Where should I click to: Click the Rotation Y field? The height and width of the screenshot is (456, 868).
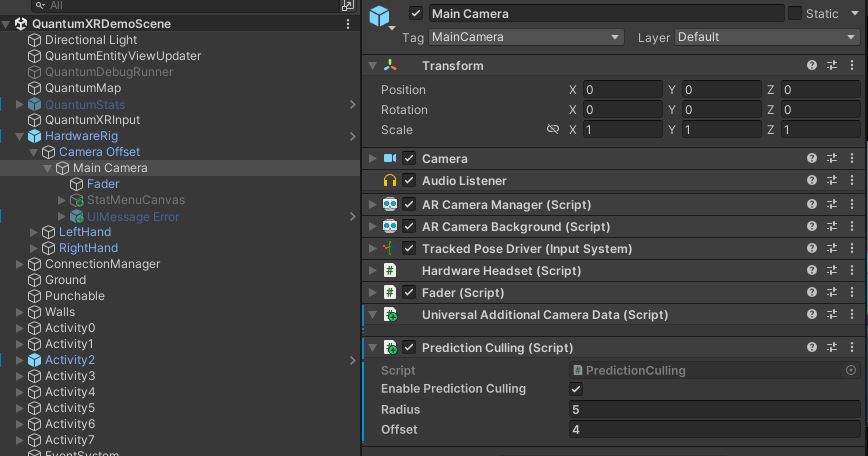(721, 110)
